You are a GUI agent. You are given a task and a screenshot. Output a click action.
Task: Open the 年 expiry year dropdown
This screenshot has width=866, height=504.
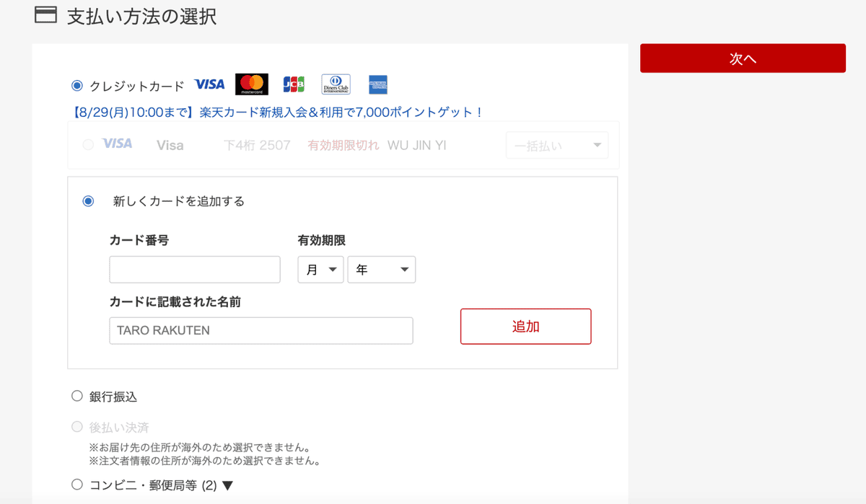coord(382,270)
